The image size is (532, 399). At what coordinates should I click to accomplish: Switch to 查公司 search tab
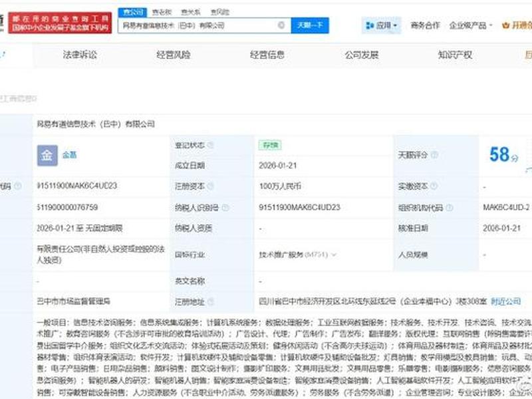coord(132,12)
